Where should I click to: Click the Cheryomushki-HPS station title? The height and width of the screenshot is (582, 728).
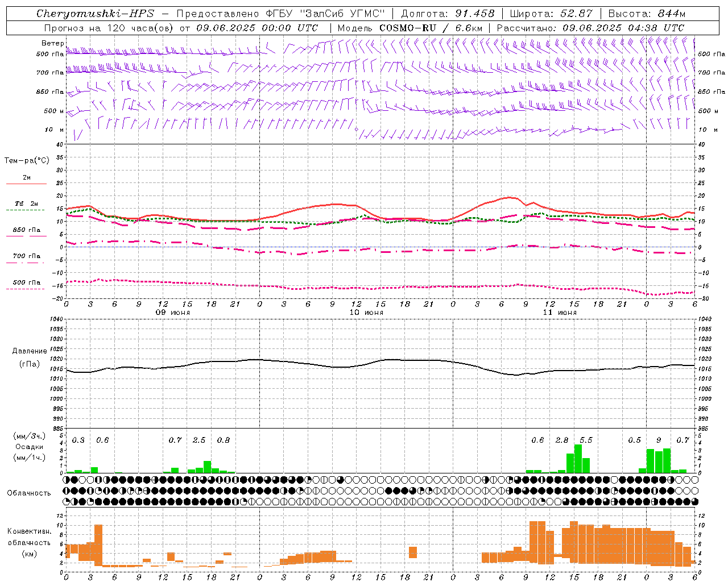point(95,14)
